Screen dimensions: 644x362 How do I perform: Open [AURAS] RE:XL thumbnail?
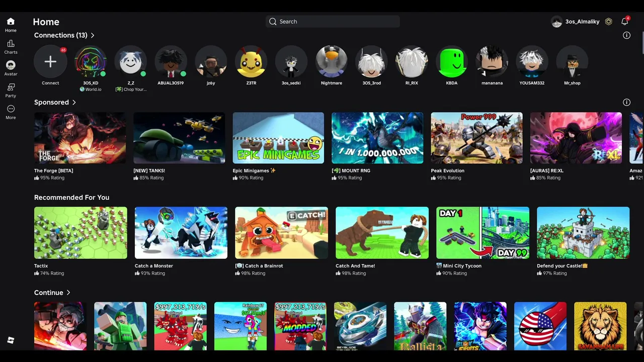576,138
